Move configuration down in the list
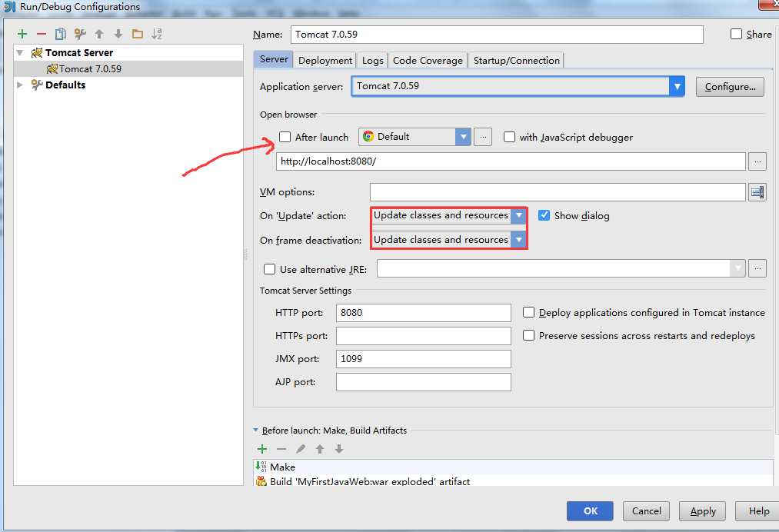 coord(118,34)
